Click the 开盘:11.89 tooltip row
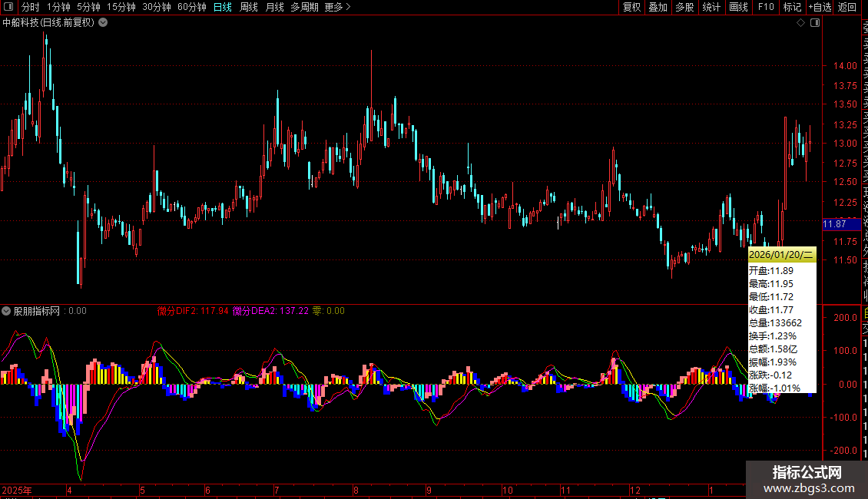The width and height of the screenshot is (868, 499). coord(771,270)
